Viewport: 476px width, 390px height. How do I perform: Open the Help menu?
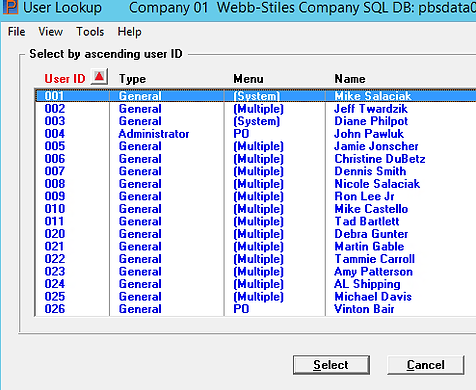[129, 32]
